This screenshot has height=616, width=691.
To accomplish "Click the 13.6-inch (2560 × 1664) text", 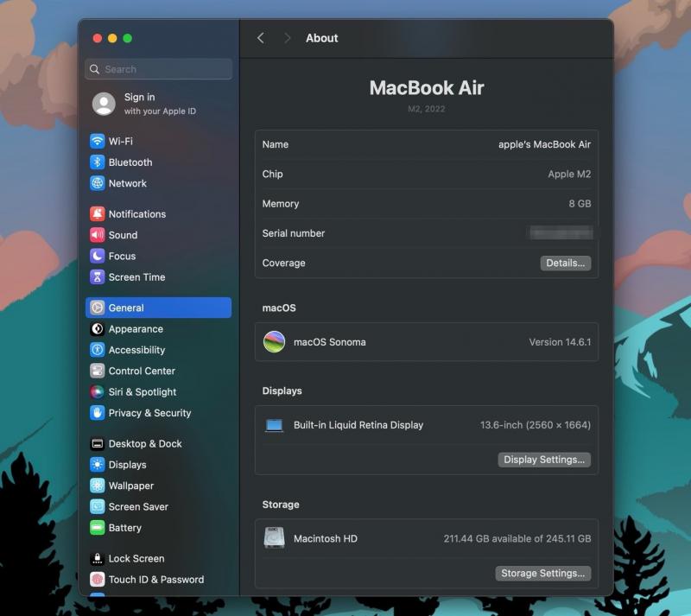I will tap(536, 425).
